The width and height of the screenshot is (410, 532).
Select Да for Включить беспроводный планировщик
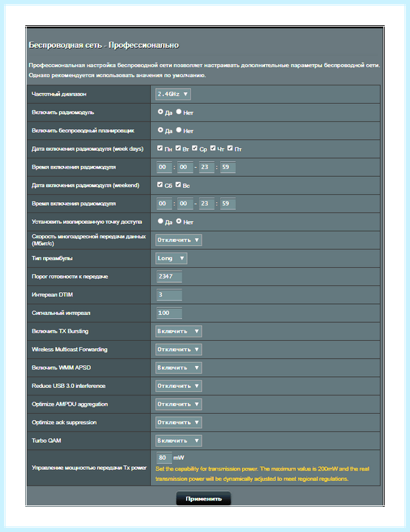(x=160, y=130)
